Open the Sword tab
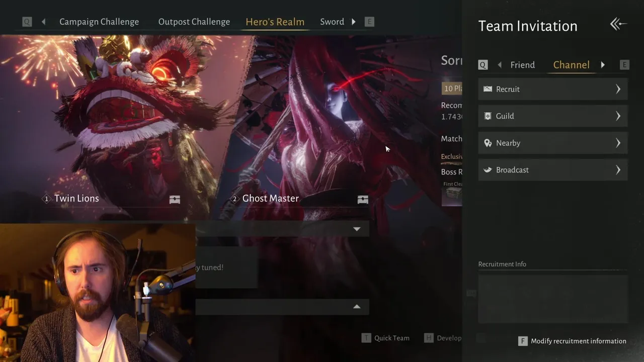The height and width of the screenshot is (362, 644). [332, 22]
